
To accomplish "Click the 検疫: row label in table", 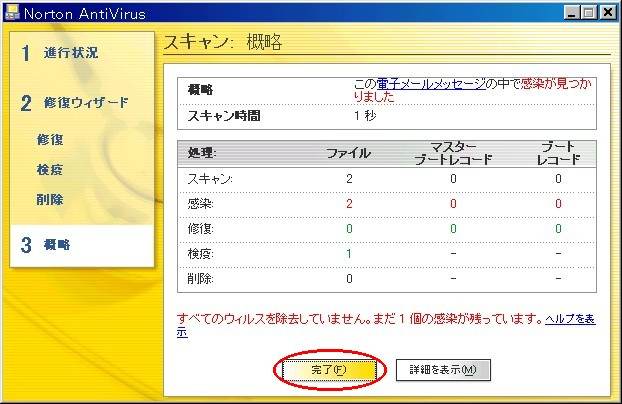I will pos(201,254).
